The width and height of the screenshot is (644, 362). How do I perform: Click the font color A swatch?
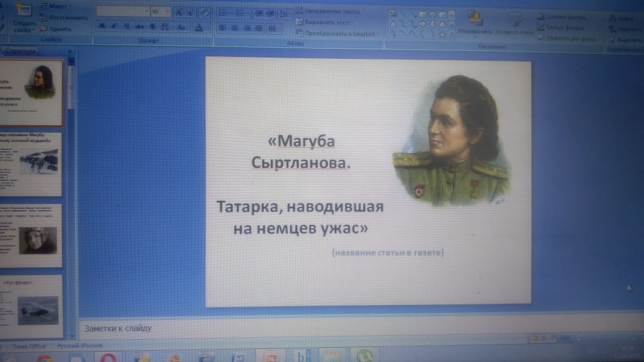(199, 28)
